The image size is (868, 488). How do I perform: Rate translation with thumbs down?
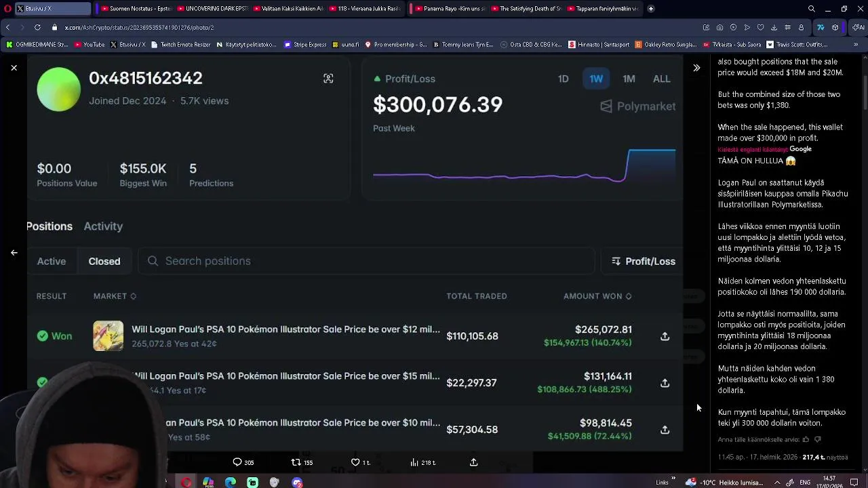click(x=817, y=440)
